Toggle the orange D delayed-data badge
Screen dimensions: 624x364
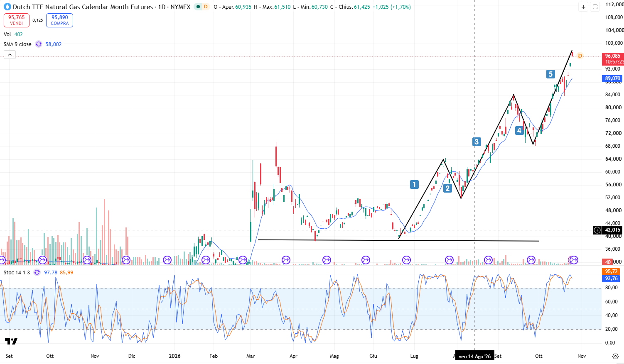coord(206,7)
